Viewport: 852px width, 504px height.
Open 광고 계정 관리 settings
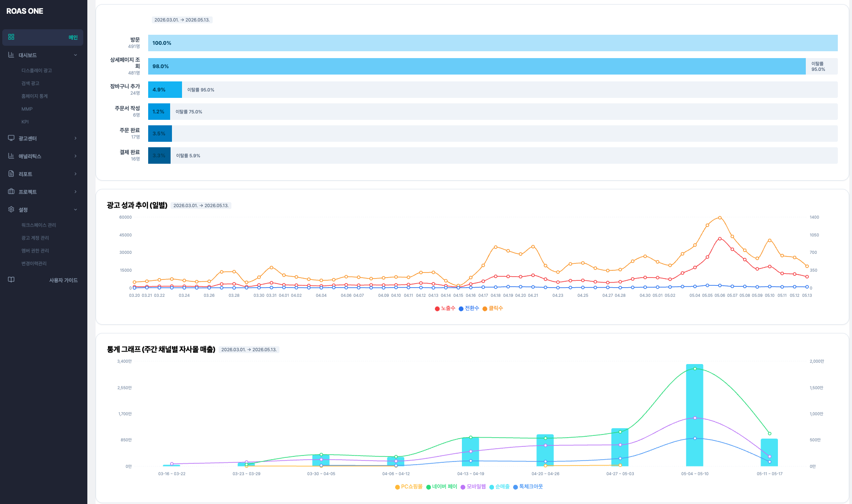tap(35, 238)
